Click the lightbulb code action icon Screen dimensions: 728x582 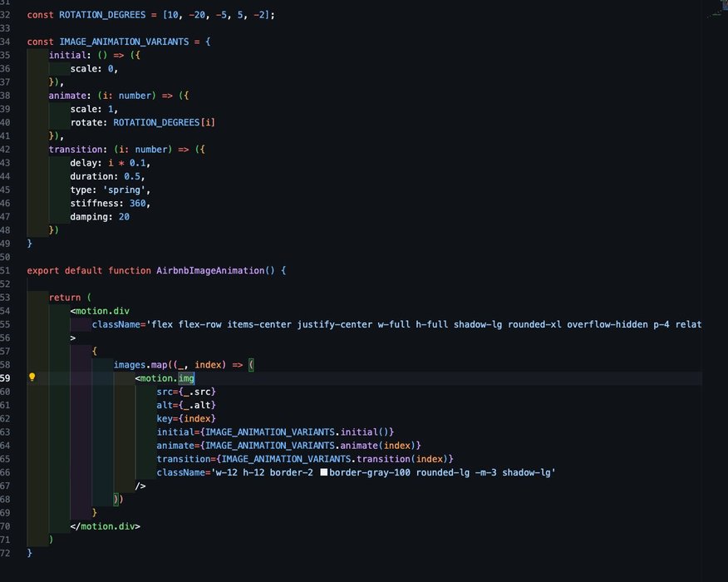tap(32, 377)
